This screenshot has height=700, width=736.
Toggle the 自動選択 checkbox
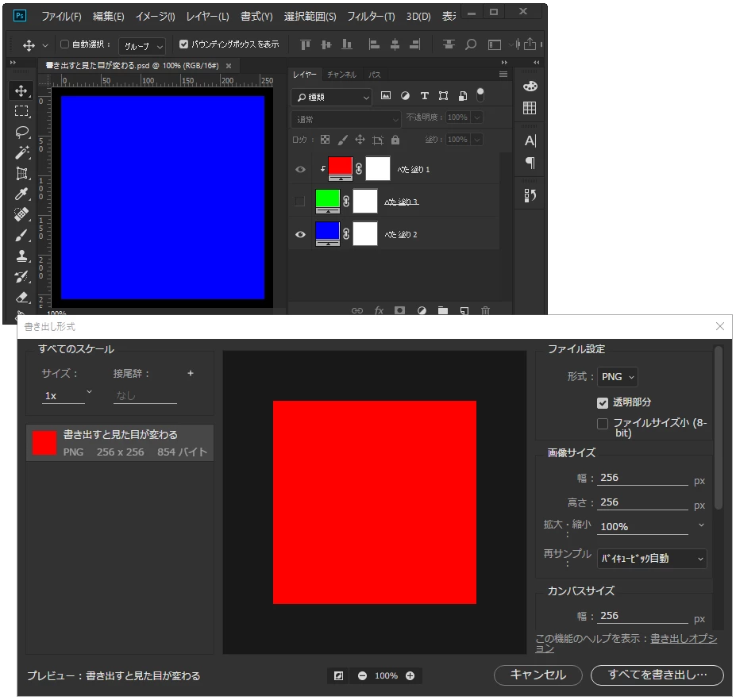[65, 44]
